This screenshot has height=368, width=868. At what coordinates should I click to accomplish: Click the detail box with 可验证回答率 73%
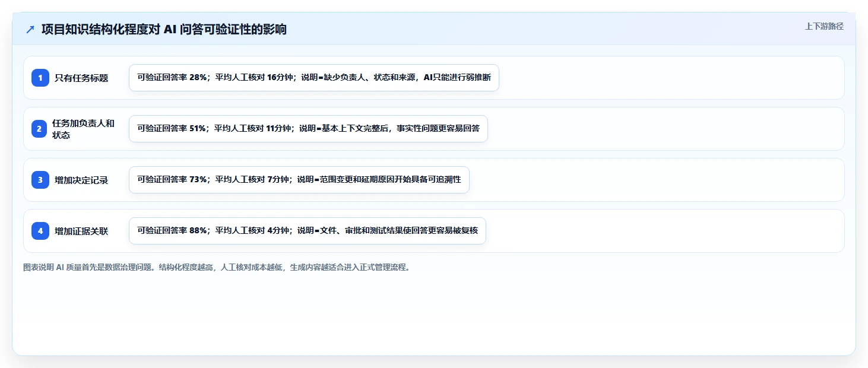(x=299, y=180)
